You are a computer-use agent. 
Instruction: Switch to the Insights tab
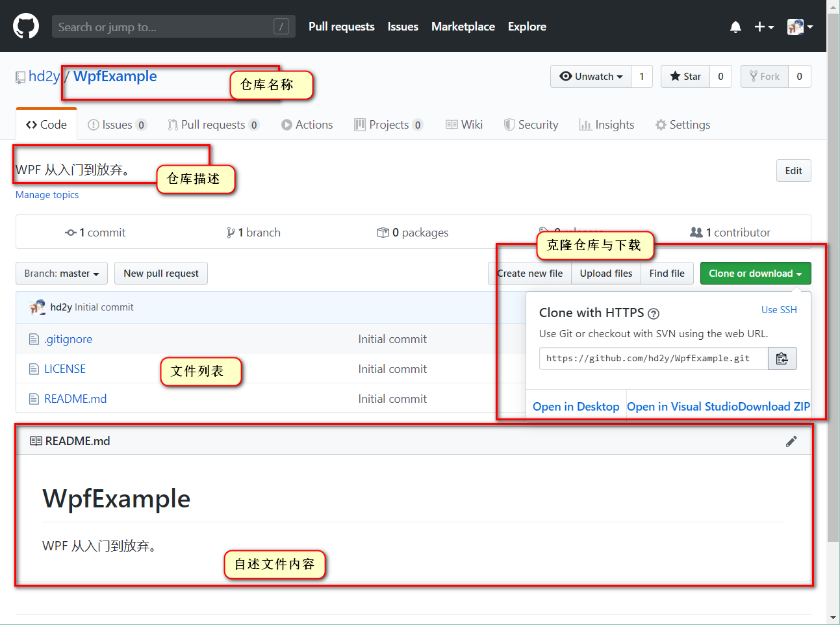click(606, 125)
